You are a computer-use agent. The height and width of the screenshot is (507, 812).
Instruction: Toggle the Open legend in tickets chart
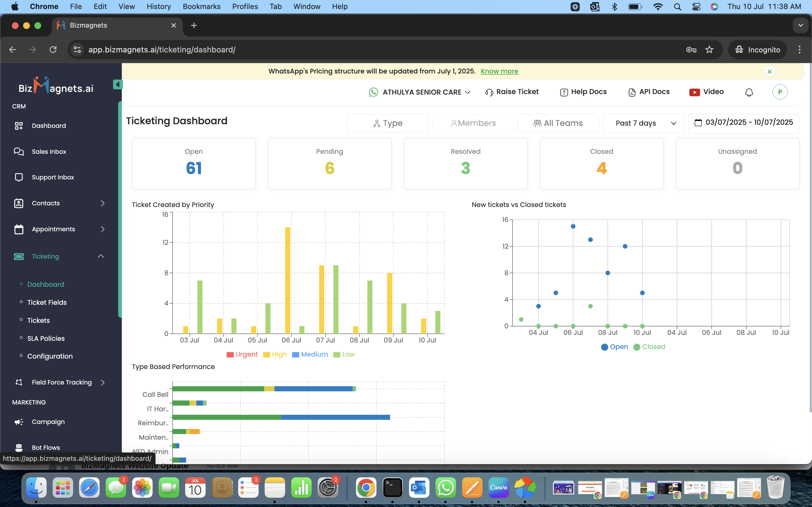click(614, 347)
